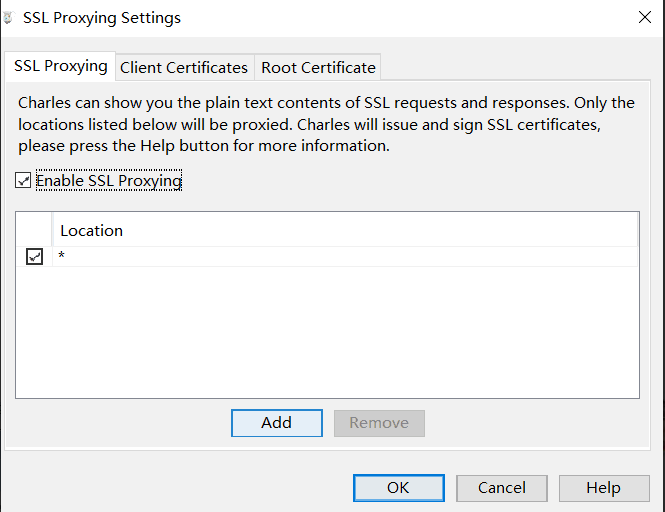Open the Client Certificates tab
The width and height of the screenshot is (665, 512).
point(184,68)
